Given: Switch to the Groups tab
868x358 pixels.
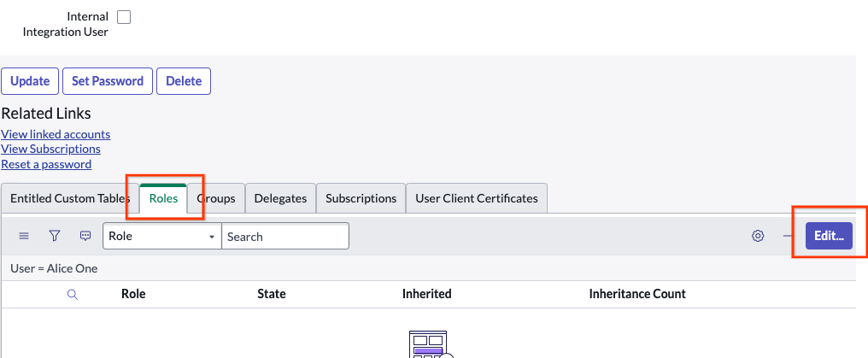Looking at the screenshot, I should [217, 198].
